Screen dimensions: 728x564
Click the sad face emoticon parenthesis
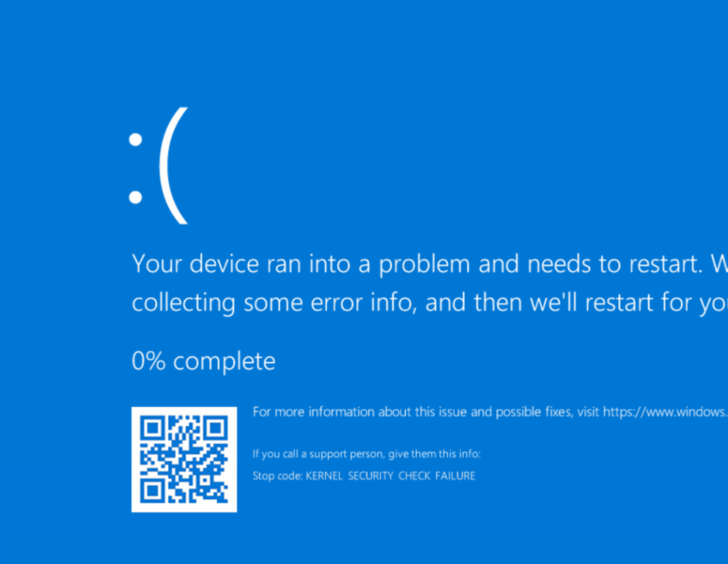click(x=173, y=166)
